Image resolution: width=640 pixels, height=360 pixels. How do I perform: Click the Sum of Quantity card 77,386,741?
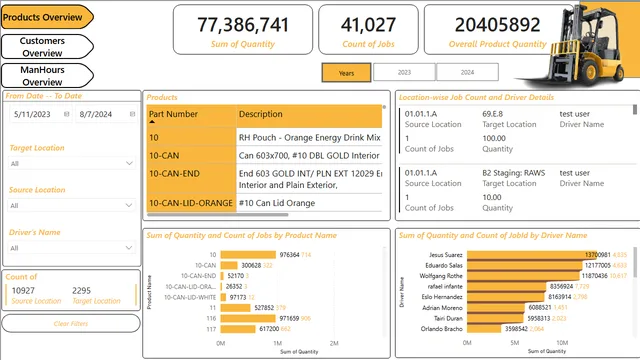click(x=243, y=30)
